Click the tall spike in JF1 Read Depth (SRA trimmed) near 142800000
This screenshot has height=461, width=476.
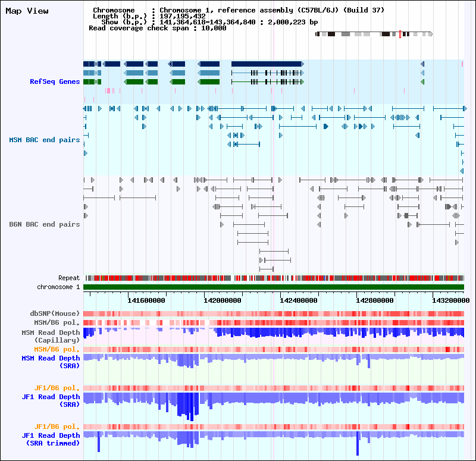tap(358, 443)
